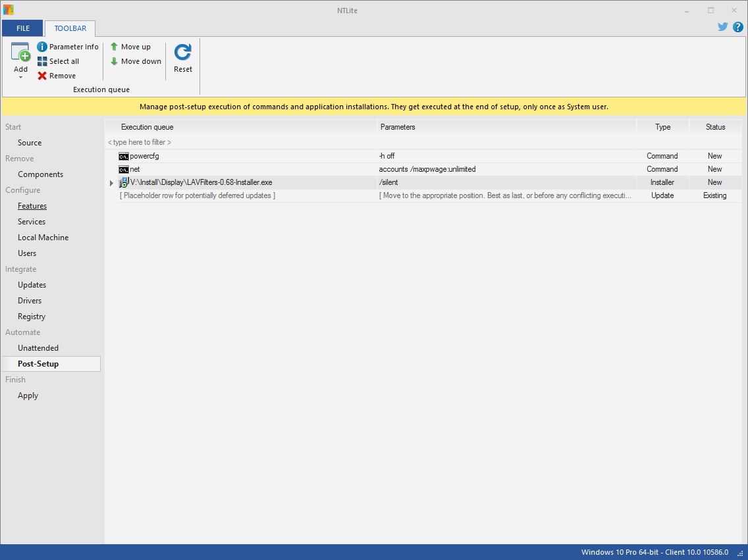Open the Components page
The image size is (748, 560).
coord(41,174)
